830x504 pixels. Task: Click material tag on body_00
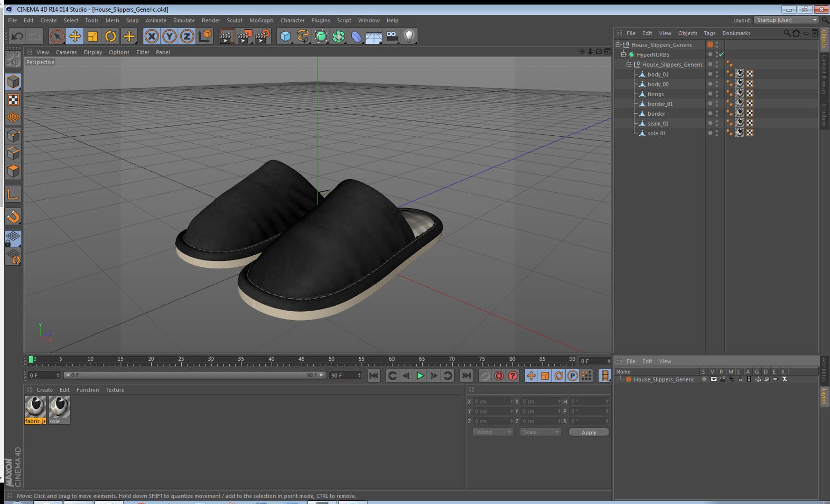coord(739,84)
